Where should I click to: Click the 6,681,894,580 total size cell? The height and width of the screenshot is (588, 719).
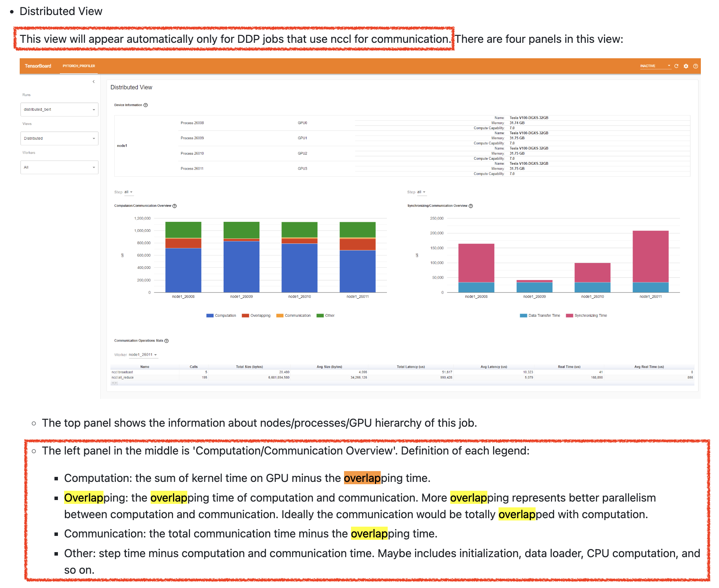tap(279, 378)
